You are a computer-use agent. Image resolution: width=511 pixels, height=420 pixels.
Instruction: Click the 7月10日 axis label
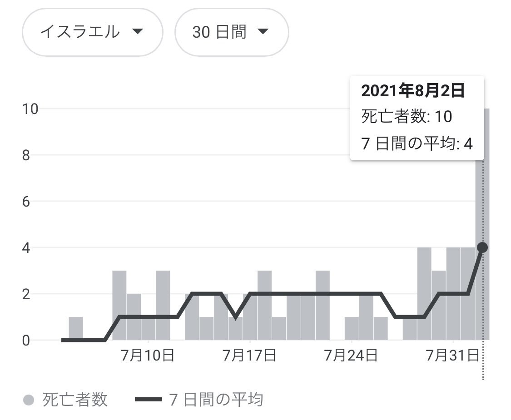pyautogui.click(x=148, y=355)
